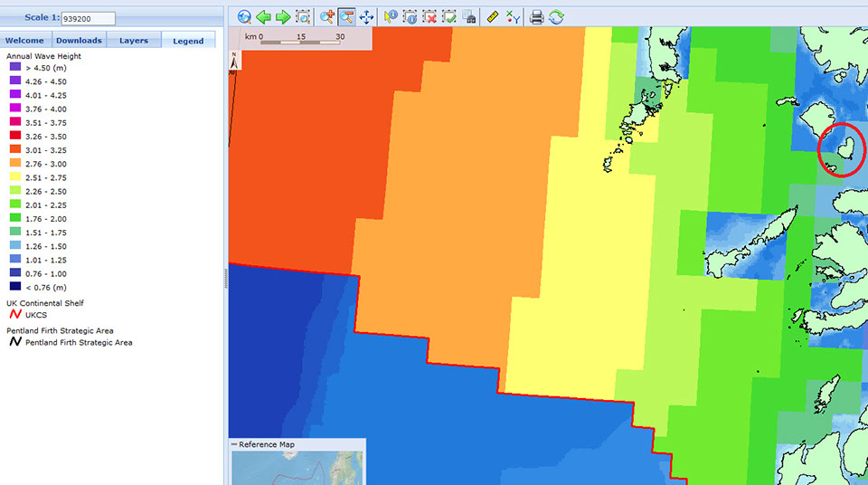Select the zoom out magnifier tool
This screenshot has height=485, width=868.
point(346,16)
